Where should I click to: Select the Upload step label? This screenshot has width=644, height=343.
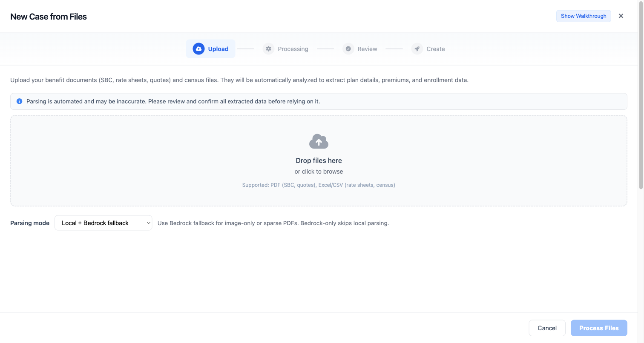(218, 49)
